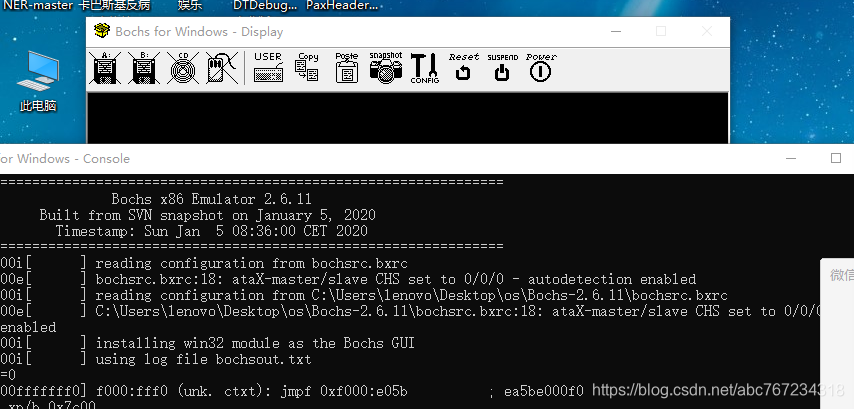The height and width of the screenshot is (409, 854).
Task: Click 'installing win32 module as the Bochs GUI'
Action: point(255,343)
